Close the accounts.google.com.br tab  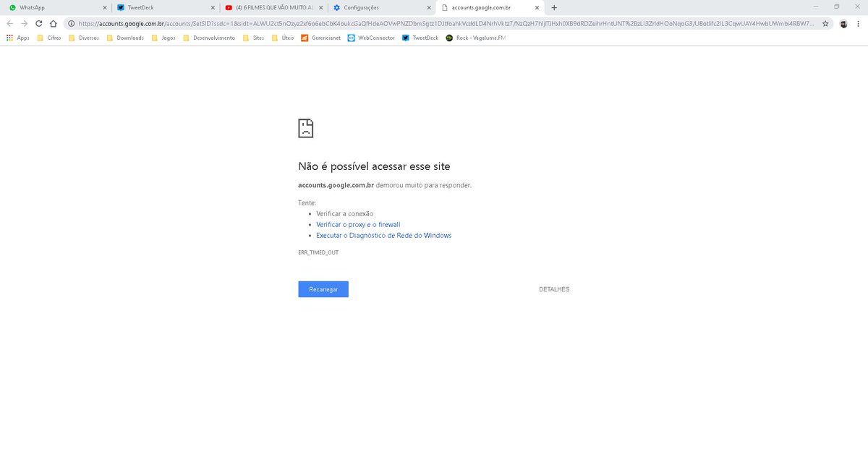tap(537, 7)
